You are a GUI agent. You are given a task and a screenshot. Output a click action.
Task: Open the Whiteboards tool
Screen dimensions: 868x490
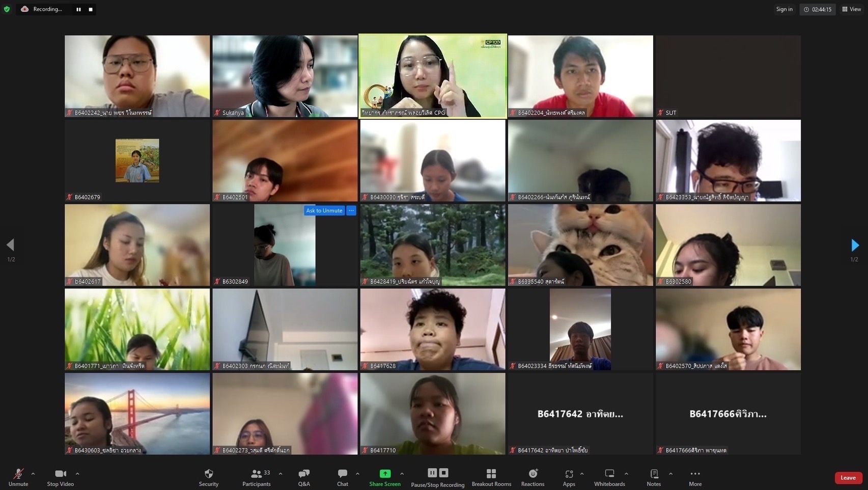pyautogui.click(x=609, y=477)
